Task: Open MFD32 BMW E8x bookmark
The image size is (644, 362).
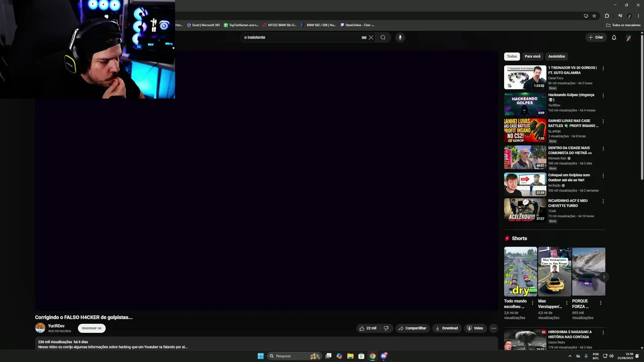Action: click(279, 25)
